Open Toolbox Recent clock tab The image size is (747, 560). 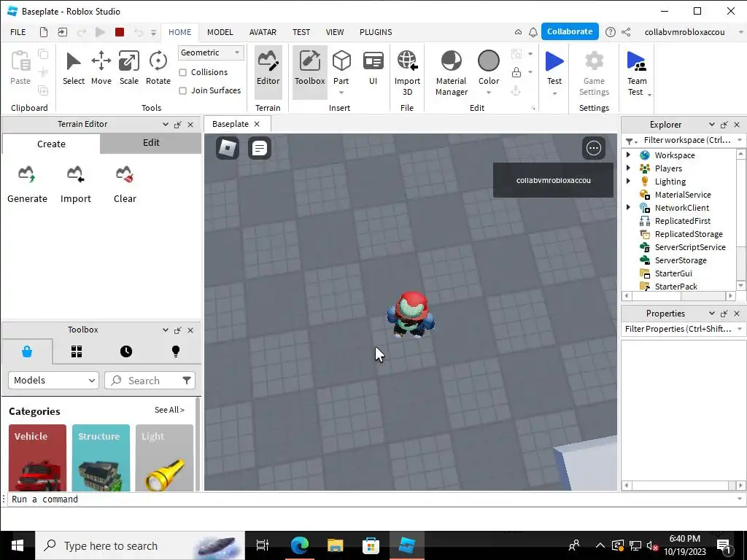pyautogui.click(x=126, y=351)
